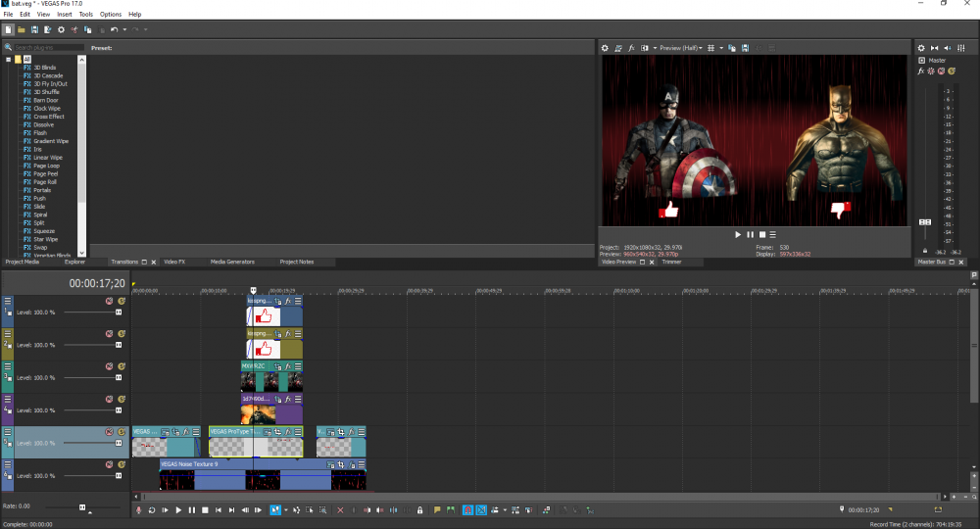
Task: Solo video track 3
Action: pyautogui.click(x=122, y=365)
